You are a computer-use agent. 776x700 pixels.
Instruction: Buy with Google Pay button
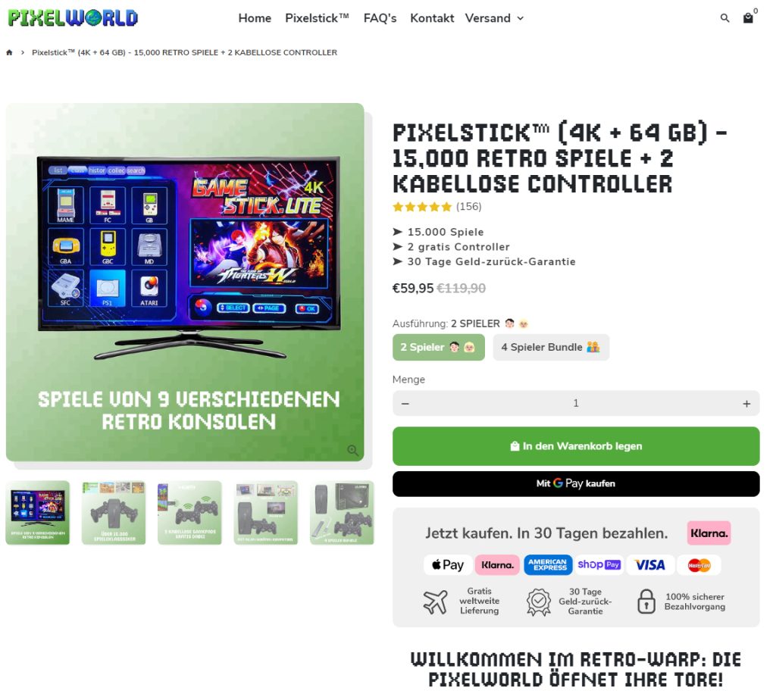click(x=576, y=484)
